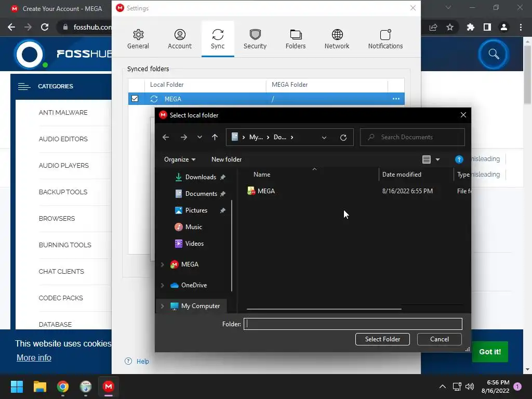Open the three-dot menu on MEGA sync row
This screenshot has width=532, height=399.
396,99
